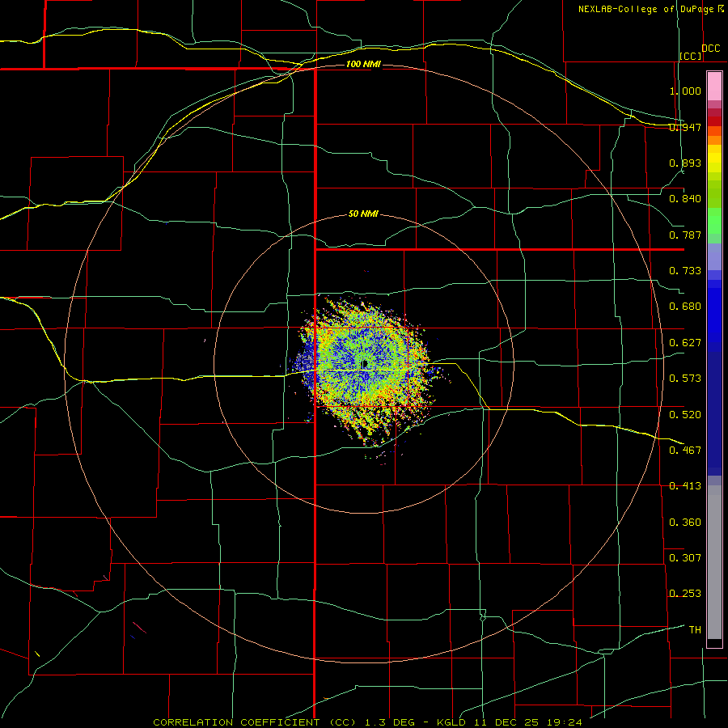Click the 0.467 color scale value
Viewport: 728px width, 728px height.
(x=685, y=451)
